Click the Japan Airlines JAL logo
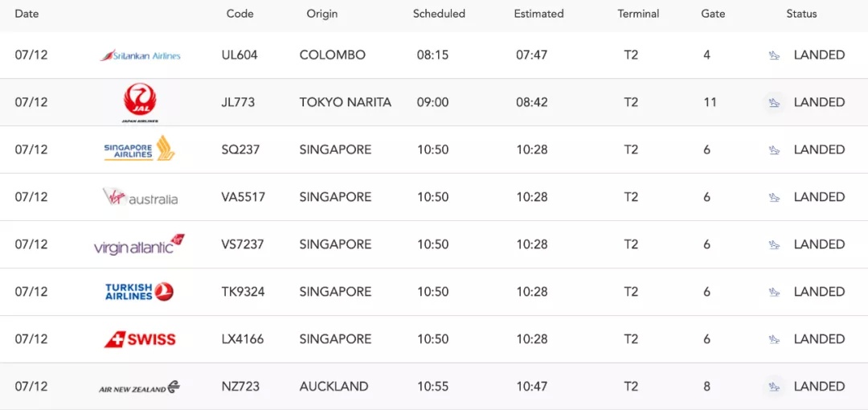Screen dimensions: 868x410 [x=140, y=103]
